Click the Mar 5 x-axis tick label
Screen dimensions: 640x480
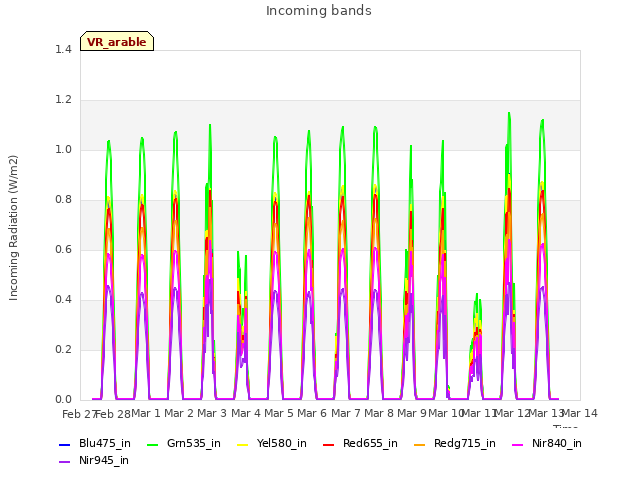point(279,413)
